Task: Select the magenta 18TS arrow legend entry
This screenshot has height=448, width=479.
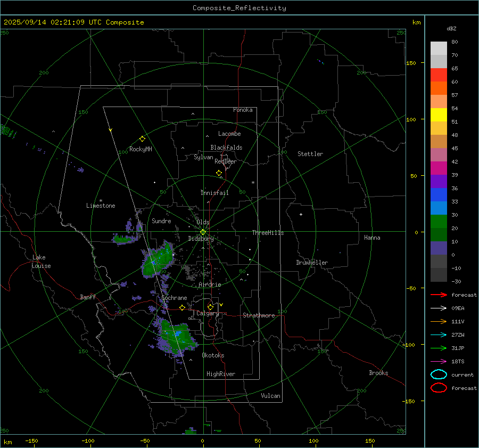Action: 439,362
